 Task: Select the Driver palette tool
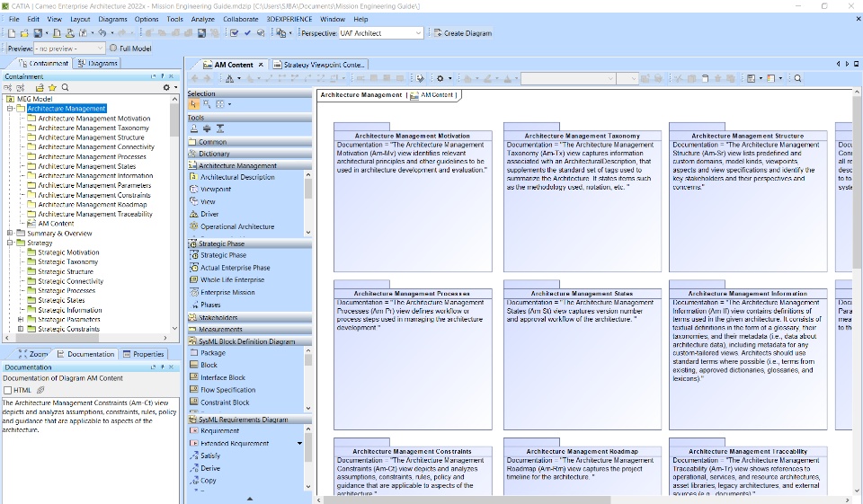point(209,214)
